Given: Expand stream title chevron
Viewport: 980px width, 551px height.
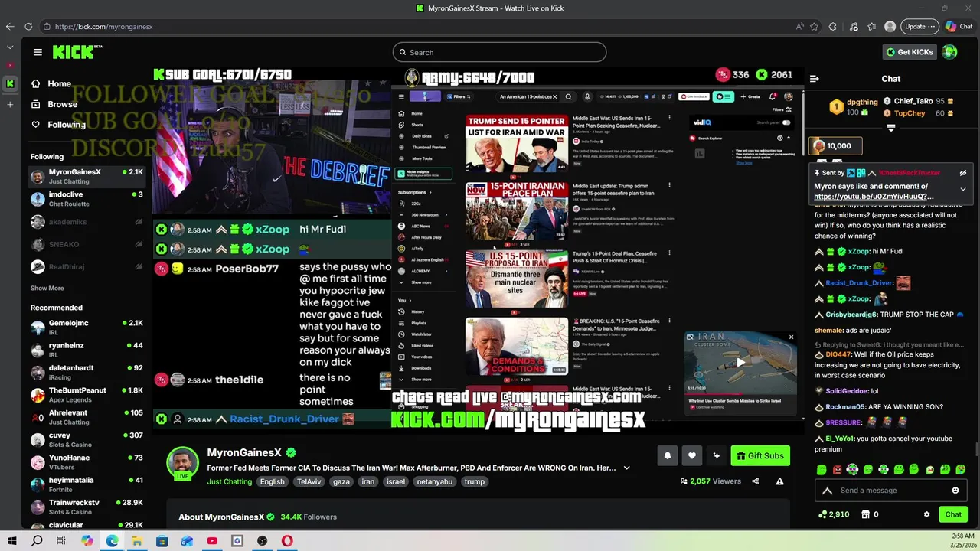Looking at the screenshot, I should (x=626, y=468).
